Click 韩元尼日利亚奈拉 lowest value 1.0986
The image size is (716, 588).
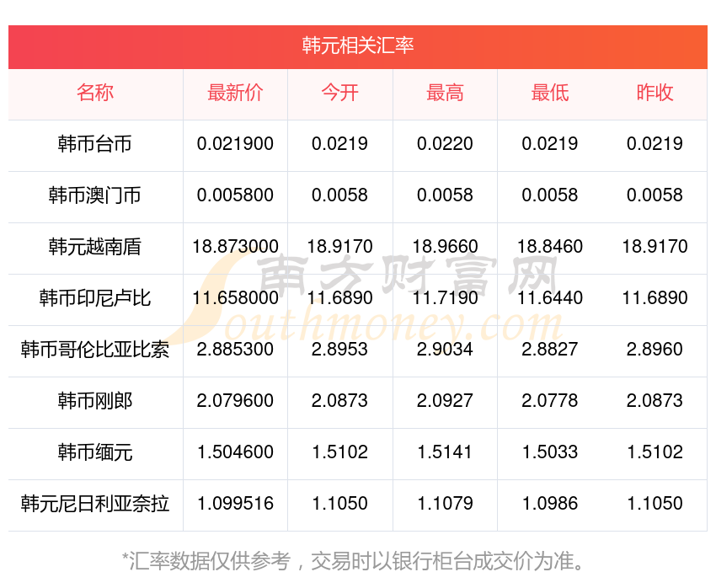(550, 504)
